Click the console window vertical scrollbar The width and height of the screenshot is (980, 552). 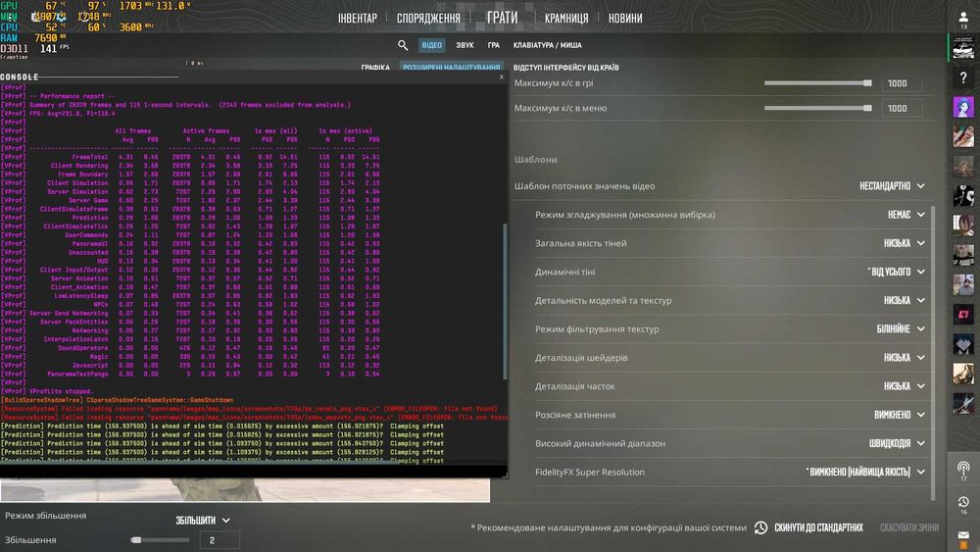pos(505,301)
